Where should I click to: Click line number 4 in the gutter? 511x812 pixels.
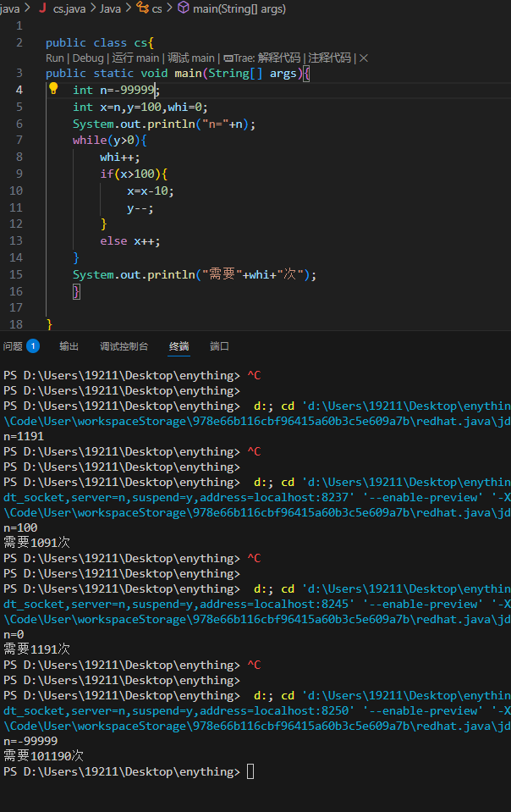click(x=19, y=90)
